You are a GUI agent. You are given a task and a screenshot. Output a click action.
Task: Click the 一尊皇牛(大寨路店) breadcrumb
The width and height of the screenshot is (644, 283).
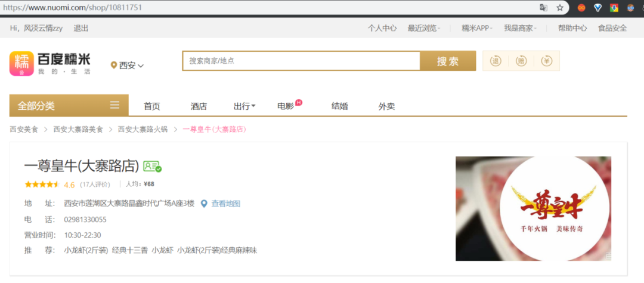214,130
